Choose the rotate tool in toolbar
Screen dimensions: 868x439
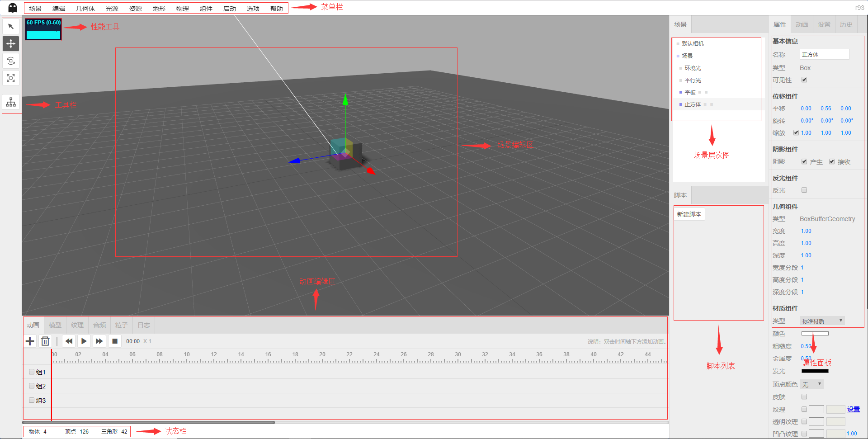[x=11, y=61]
